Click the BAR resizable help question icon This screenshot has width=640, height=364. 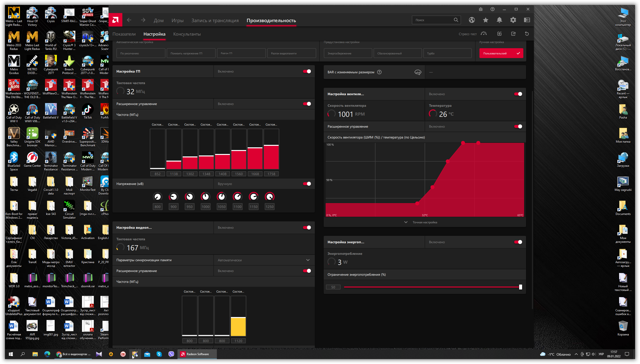pos(379,72)
